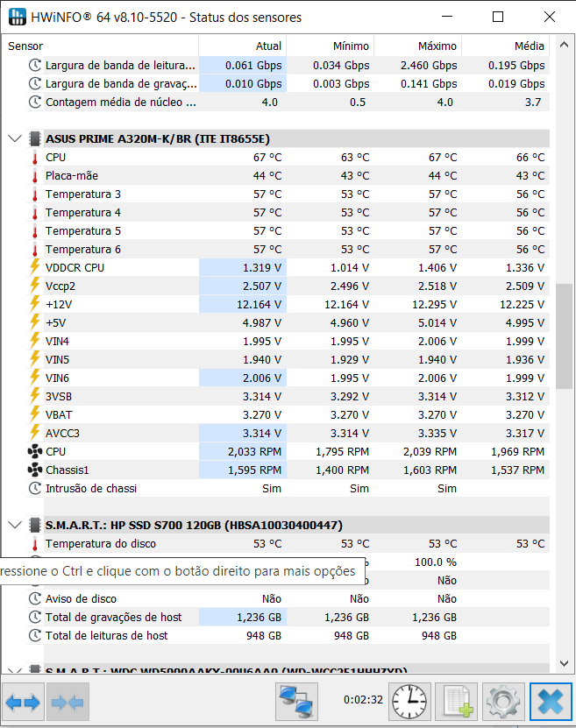Screen dimensions: 576x728
Task: Select the Vccp2 sensor row
Action: [x=288, y=286]
